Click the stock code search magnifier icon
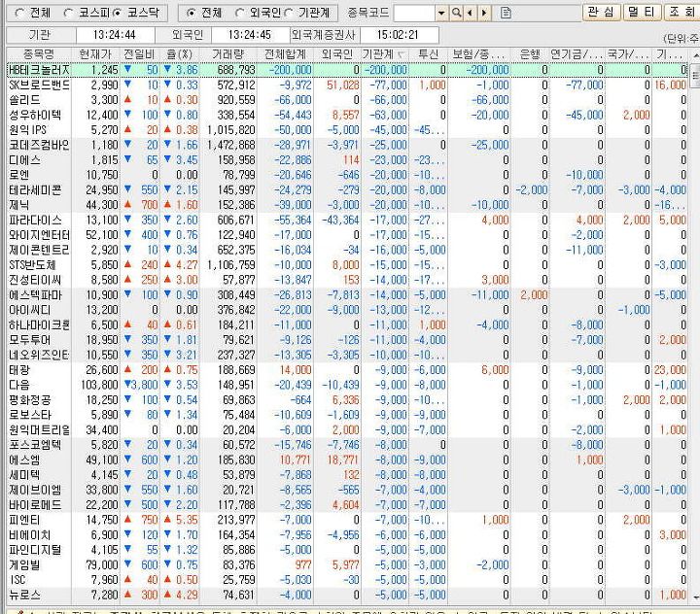This screenshot has height=614, width=700. pyautogui.click(x=456, y=13)
